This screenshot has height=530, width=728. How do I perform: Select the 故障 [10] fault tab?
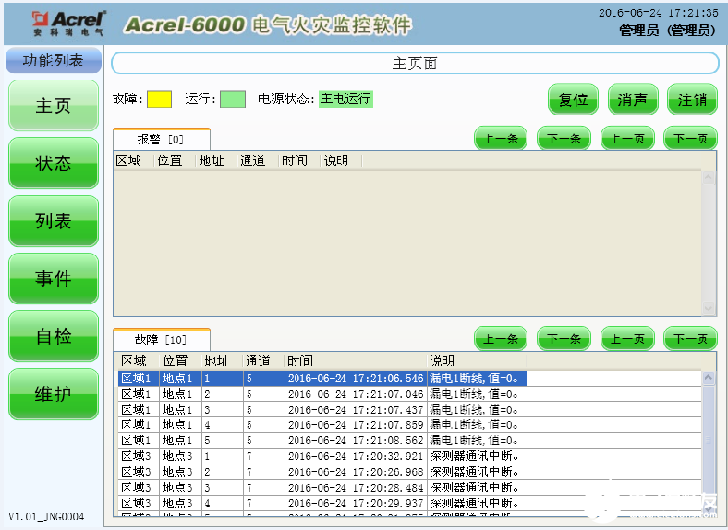[x=161, y=340]
